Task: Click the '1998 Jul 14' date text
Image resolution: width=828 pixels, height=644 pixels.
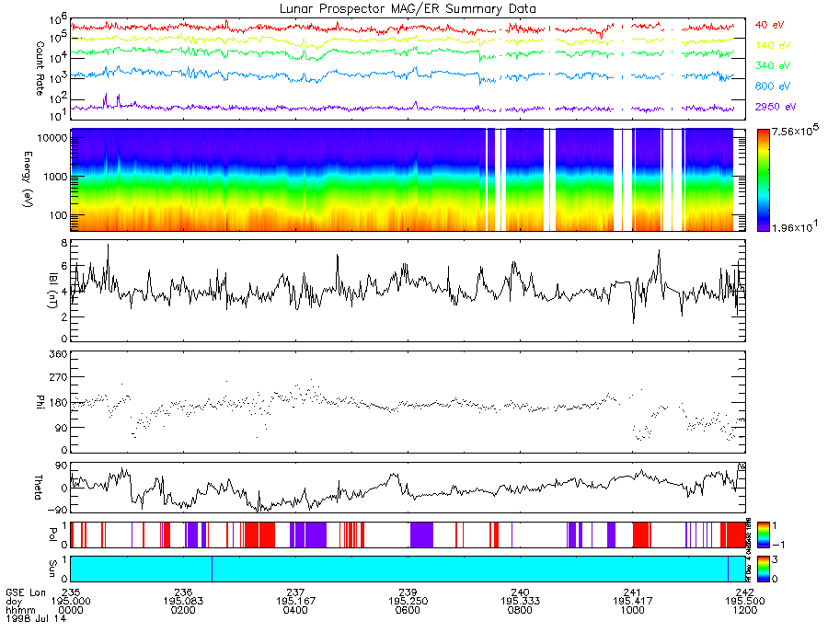Action: coord(37,618)
